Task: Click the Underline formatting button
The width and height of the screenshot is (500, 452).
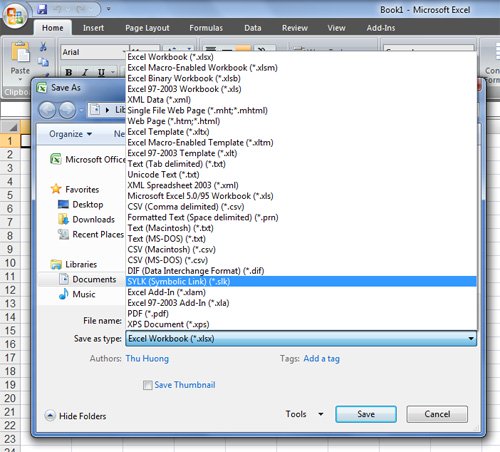Action: point(101,72)
